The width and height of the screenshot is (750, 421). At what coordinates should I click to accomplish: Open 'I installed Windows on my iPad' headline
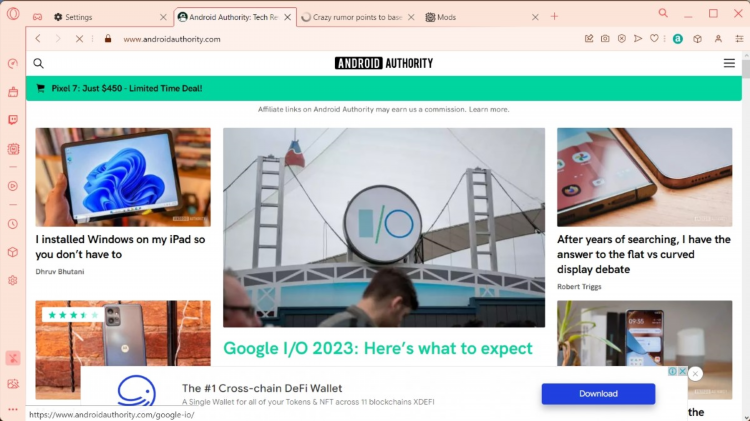tap(120, 247)
